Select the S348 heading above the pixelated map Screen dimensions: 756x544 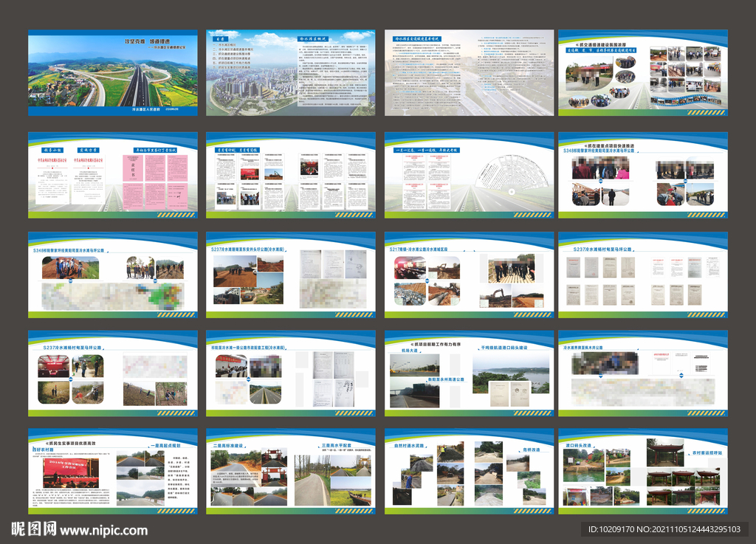point(68,250)
